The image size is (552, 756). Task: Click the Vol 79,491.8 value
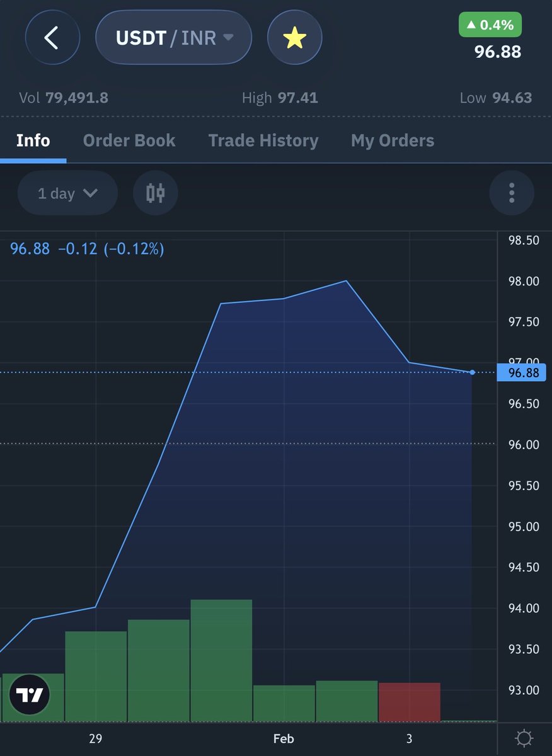[x=64, y=98]
